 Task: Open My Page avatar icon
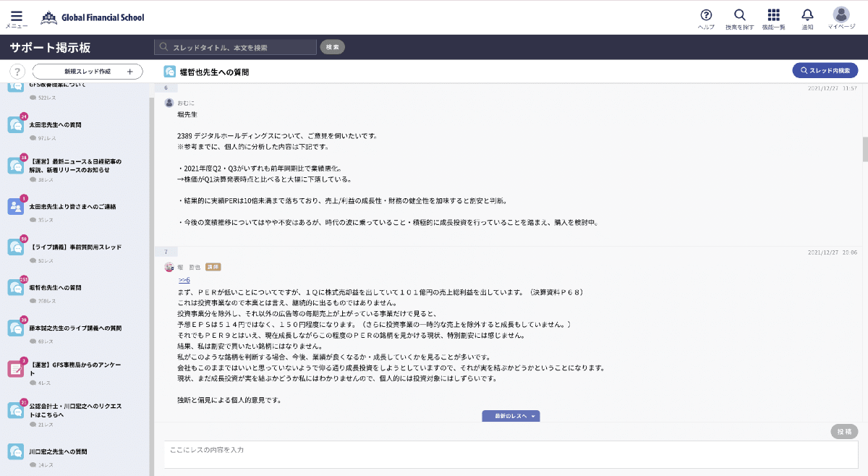click(x=841, y=16)
